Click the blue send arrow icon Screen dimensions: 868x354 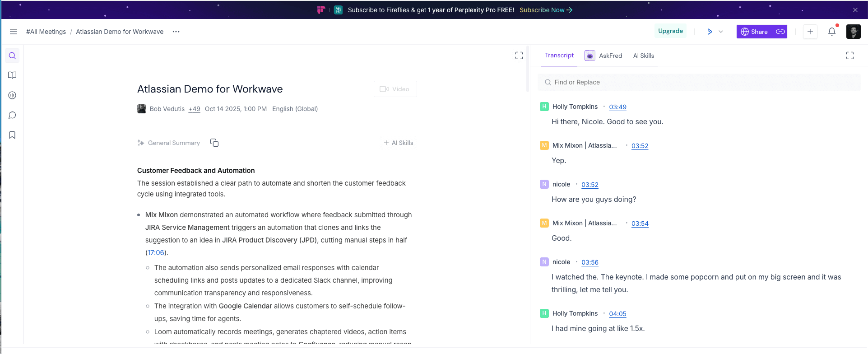(710, 32)
